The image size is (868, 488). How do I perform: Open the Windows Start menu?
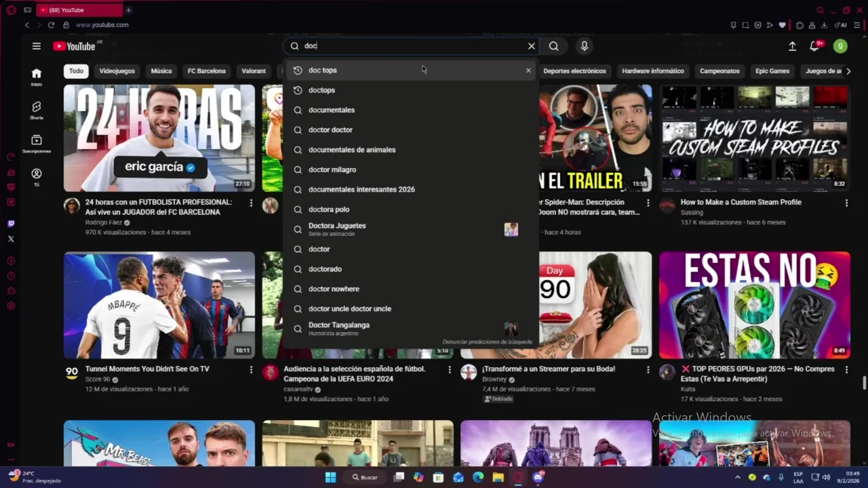tap(330, 477)
